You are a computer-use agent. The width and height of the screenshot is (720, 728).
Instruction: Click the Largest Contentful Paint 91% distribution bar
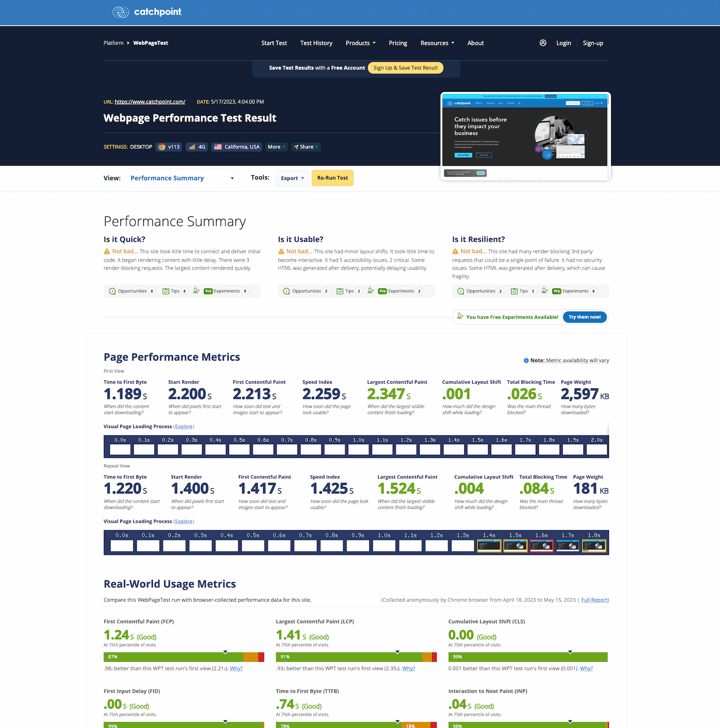pyautogui.click(x=356, y=657)
